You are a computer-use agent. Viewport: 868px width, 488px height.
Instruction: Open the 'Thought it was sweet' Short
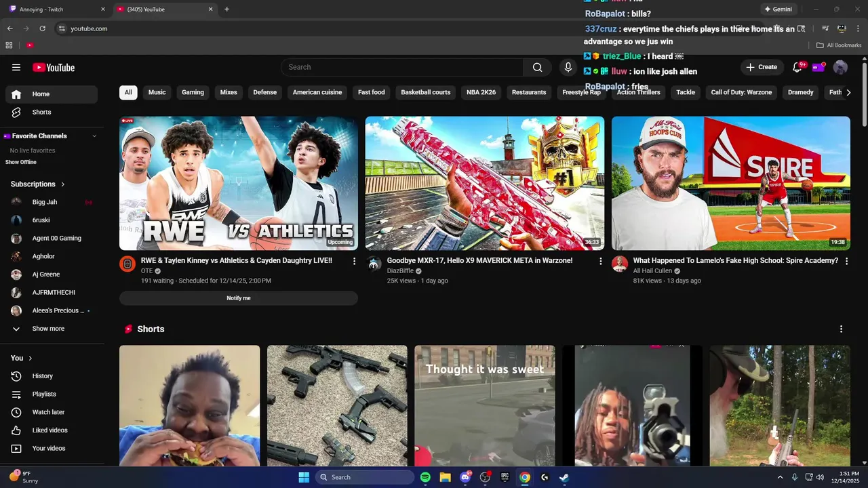485,405
